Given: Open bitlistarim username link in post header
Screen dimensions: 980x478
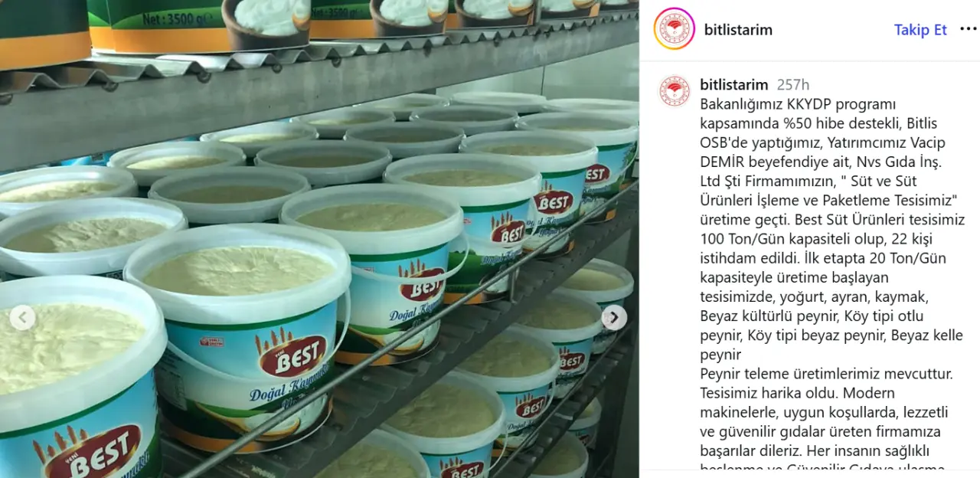Looking at the screenshot, I should click(738, 30).
